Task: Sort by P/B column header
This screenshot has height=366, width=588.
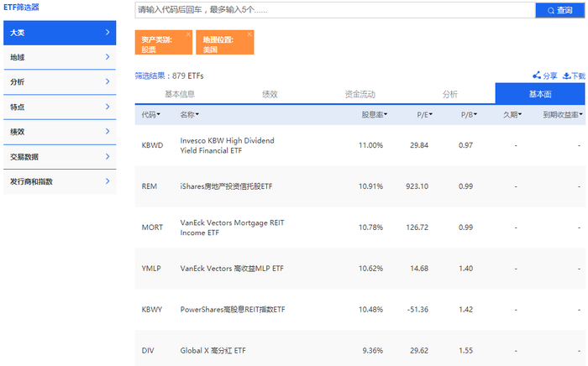Action: click(469, 115)
